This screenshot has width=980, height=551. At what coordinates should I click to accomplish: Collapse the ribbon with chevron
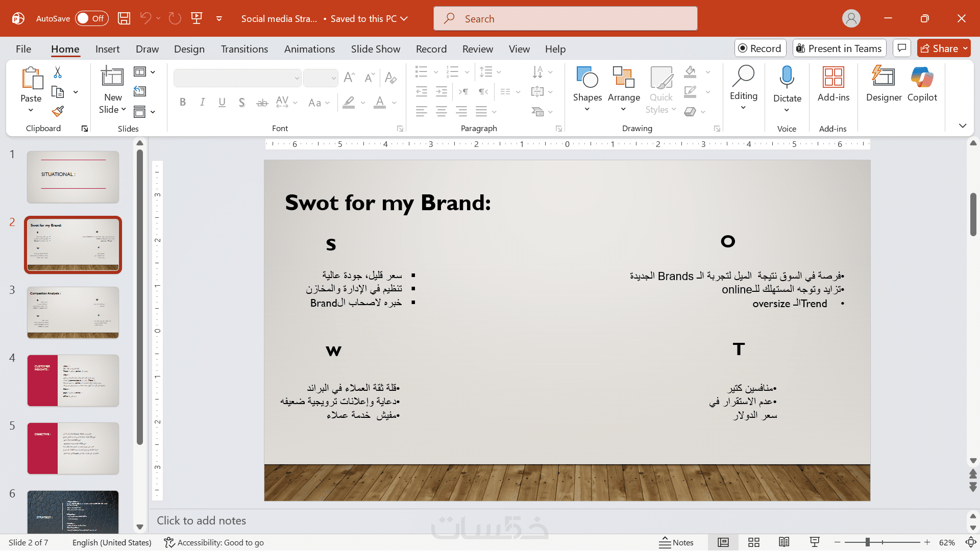tap(963, 126)
